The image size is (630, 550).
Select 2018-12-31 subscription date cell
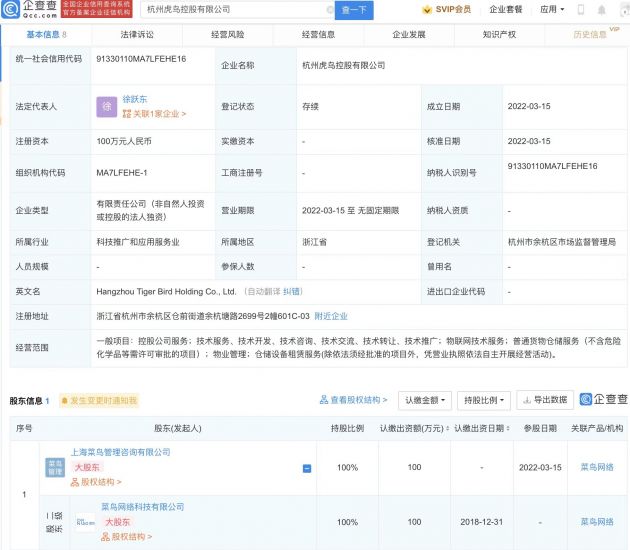[x=481, y=522]
